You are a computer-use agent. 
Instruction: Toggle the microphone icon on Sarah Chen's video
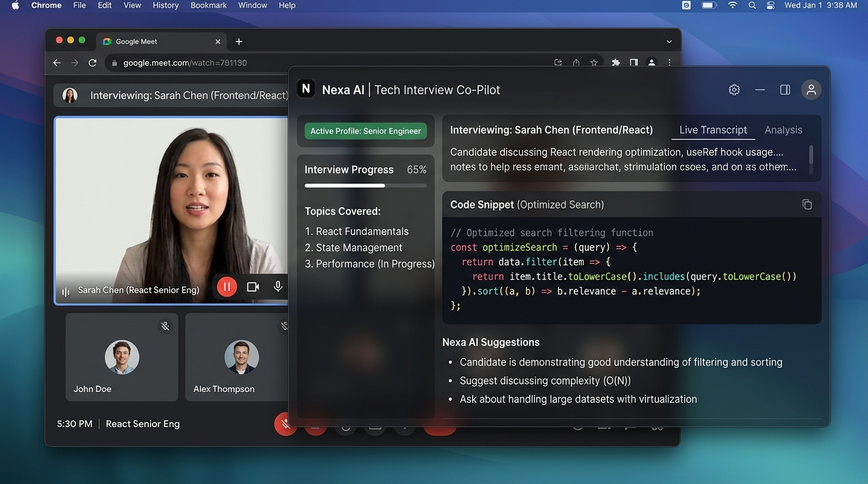coord(278,287)
